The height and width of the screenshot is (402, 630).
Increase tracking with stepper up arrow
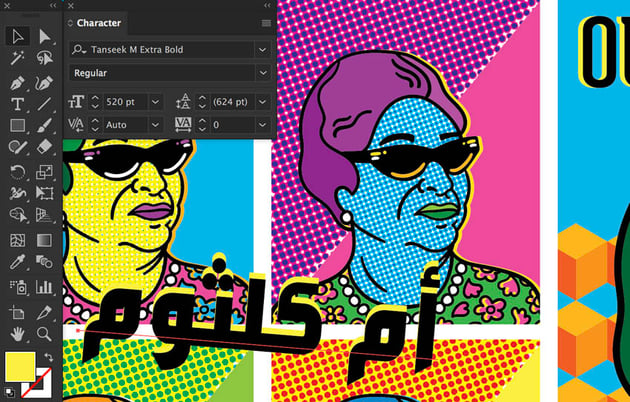point(202,121)
